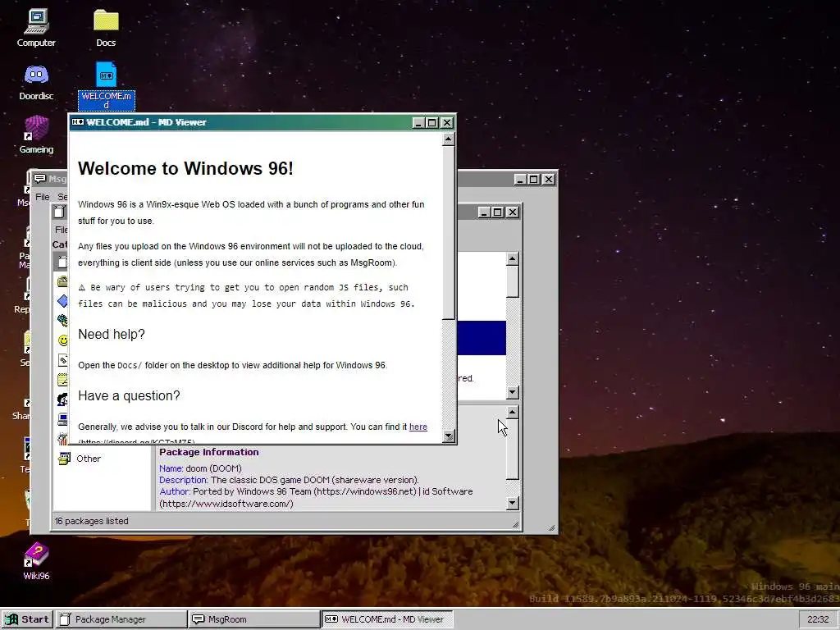Image resolution: width=840 pixels, height=630 pixels.
Task: Click Package Manager list scroll down arrow
Action: click(512, 392)
